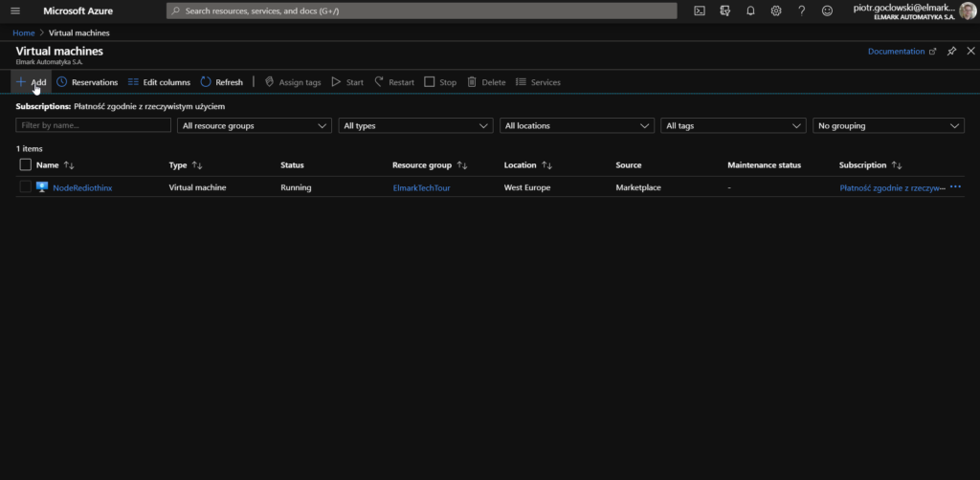Click Virtual machines breadcrumb

tap(79, 33)
